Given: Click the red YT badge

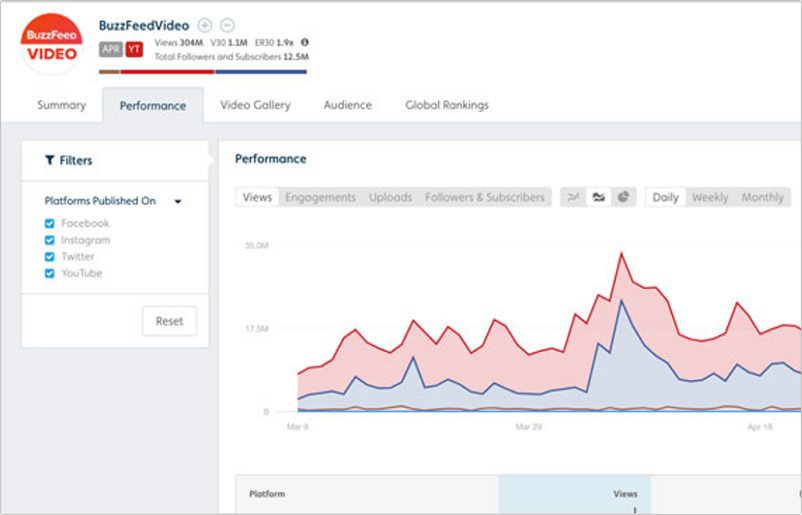Looking at the screenshot, I should point(135,49).
